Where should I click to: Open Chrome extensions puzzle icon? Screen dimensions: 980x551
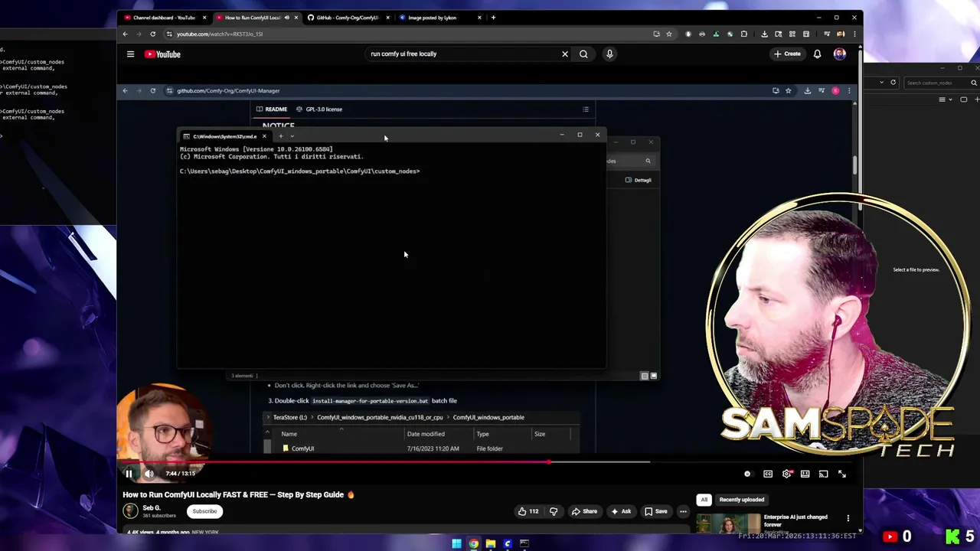pyautogui.click(x=743, y=34)
